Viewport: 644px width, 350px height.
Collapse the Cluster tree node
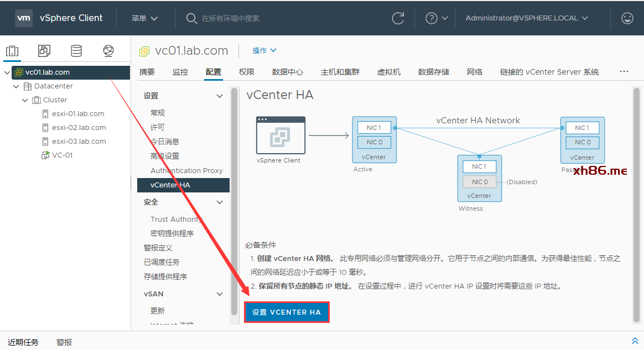tap(25, 100)
